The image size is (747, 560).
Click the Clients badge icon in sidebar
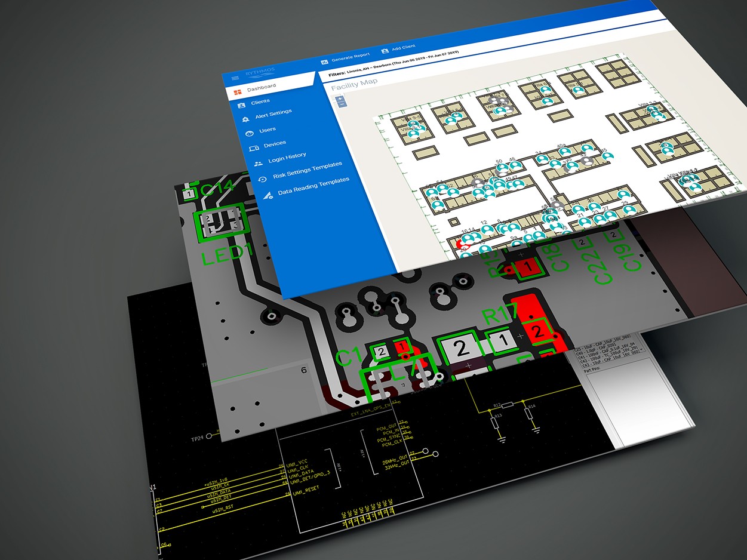(241, 105)
